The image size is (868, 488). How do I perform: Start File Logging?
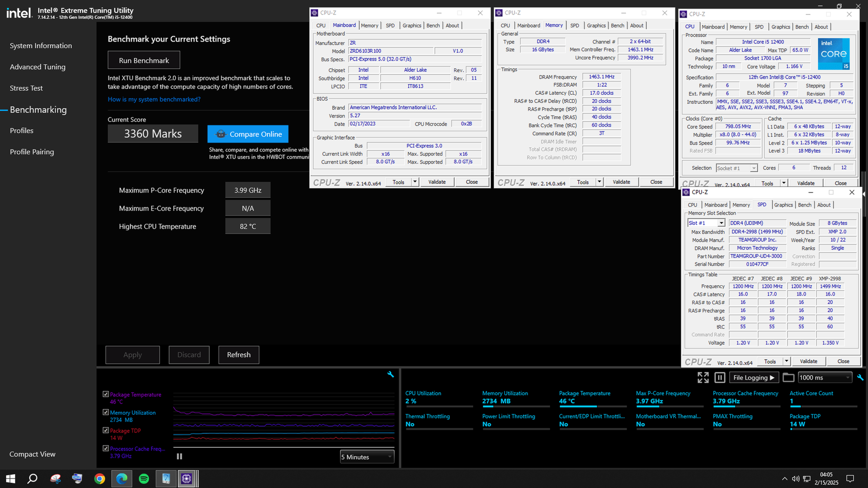click(754, 377)
